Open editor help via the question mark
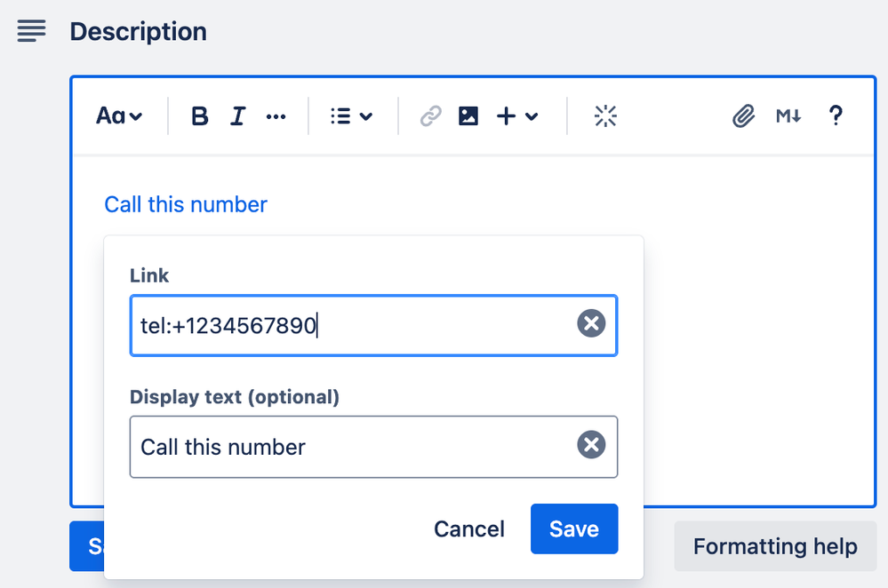This screenshot has height=588, width=888. pos(836,116)
